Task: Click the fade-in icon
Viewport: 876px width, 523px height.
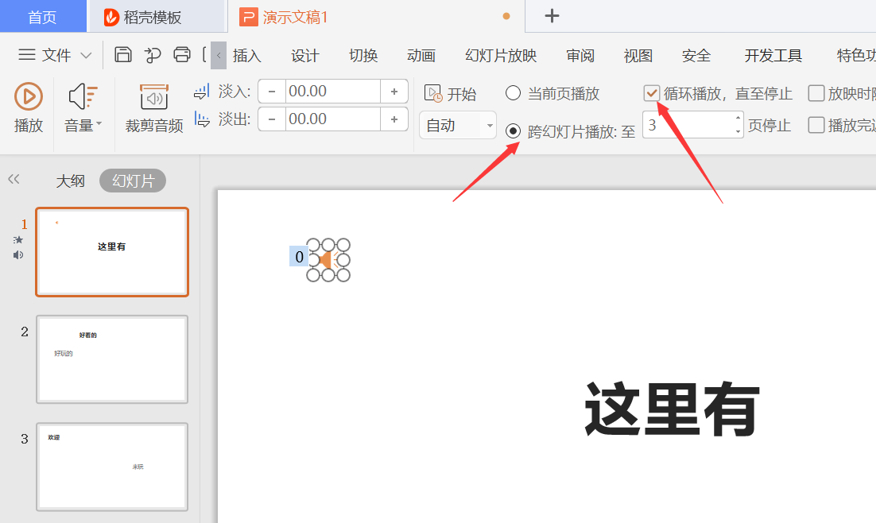Action: [202, 91]
